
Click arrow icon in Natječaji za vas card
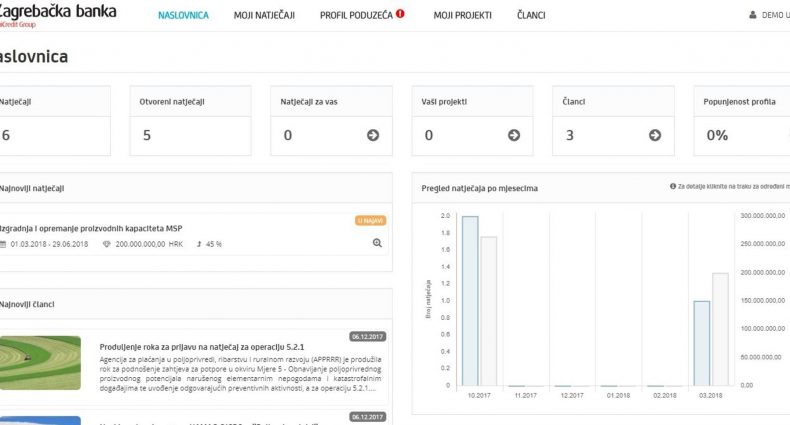(x=373, y=135)
